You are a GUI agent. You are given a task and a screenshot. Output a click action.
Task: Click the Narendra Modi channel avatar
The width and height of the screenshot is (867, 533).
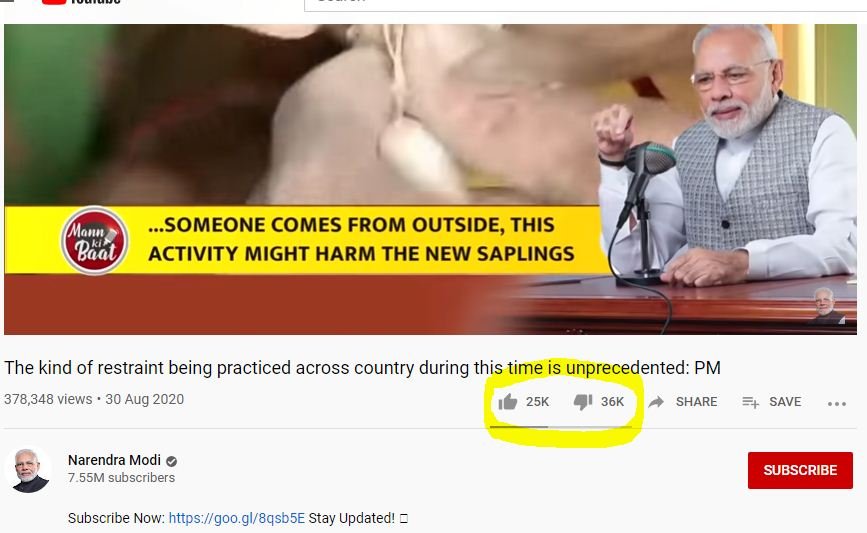[x=28, y=469]
